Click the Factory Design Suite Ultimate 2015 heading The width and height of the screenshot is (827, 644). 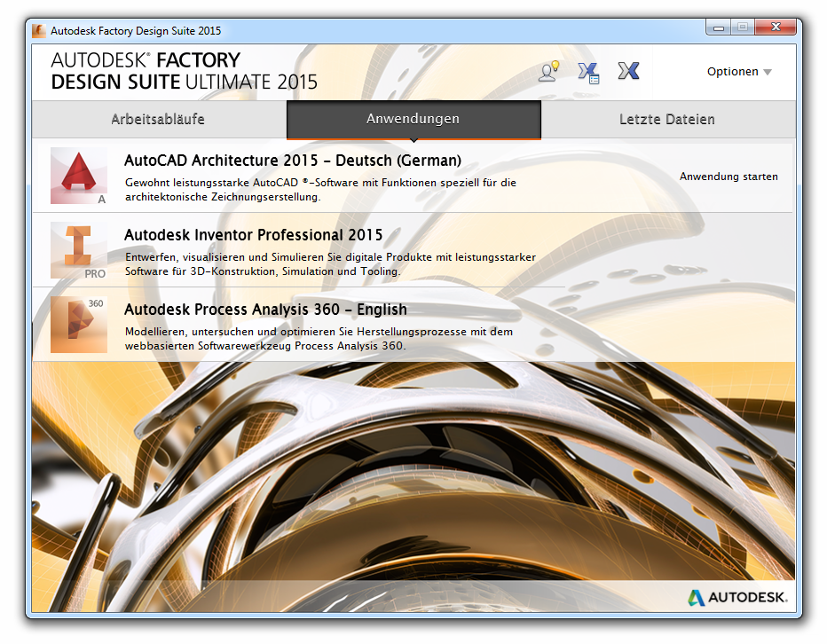184,71
